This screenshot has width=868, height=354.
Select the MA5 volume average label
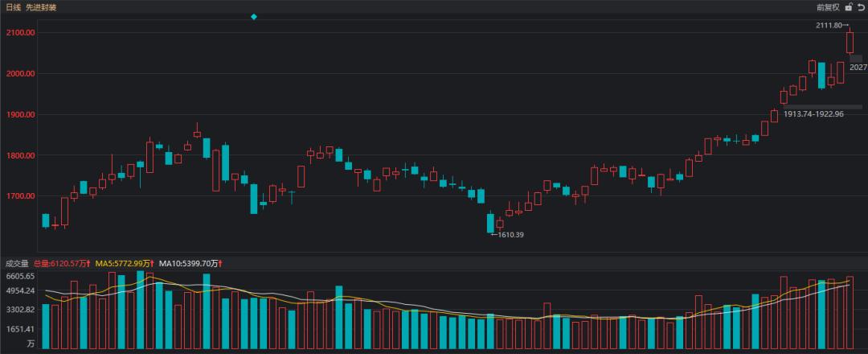tap(124, 263)
